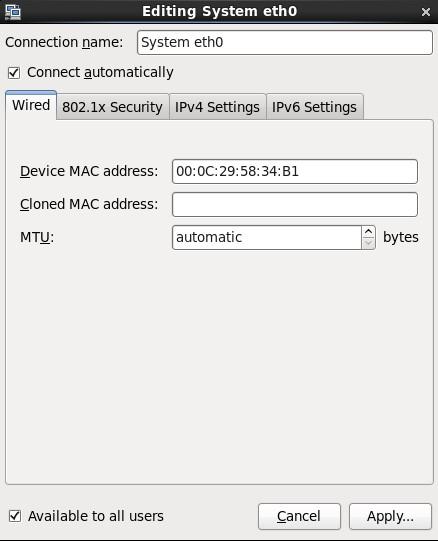Switch to the 802.1x Security tab

coord(113,107)
